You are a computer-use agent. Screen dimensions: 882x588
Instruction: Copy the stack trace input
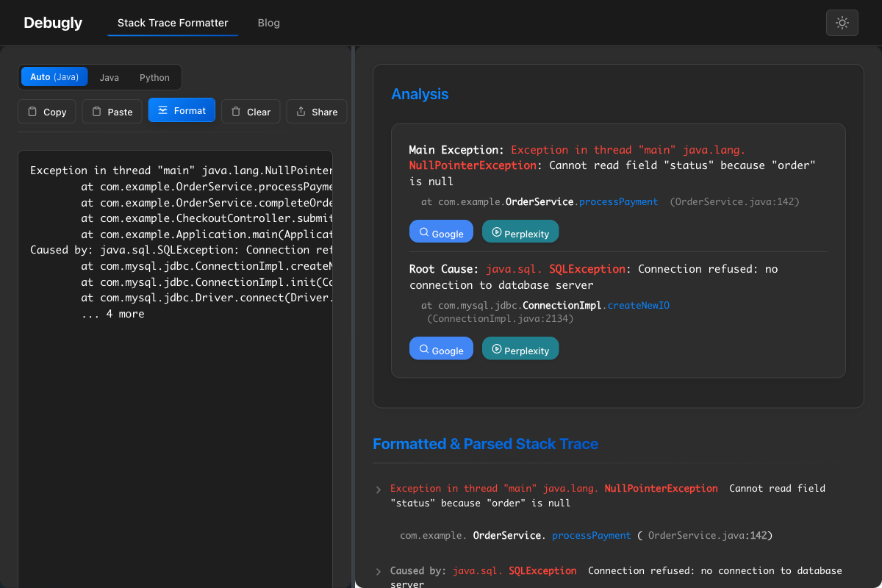coord(47,112)
